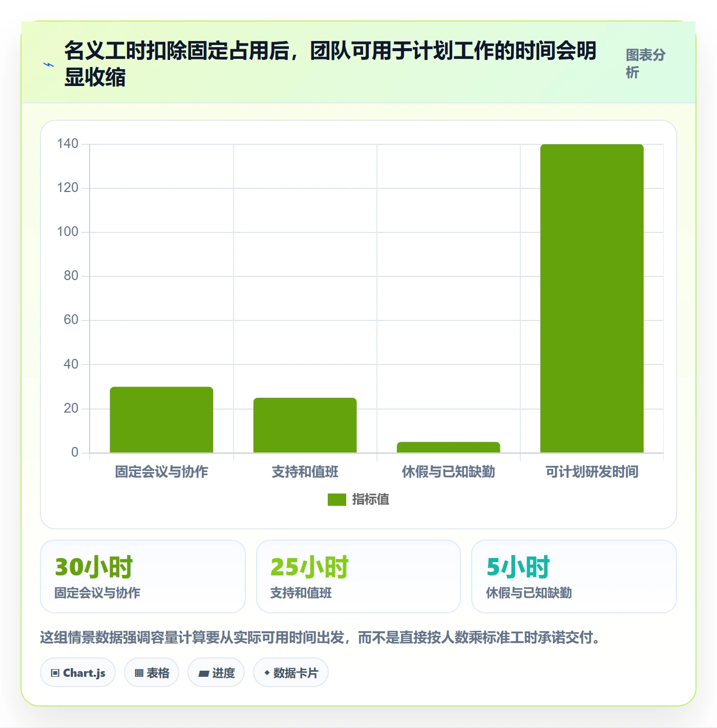The image size is (717, 728).
Task: Toggle the 指标值 legend color swatch
Action: click(337, 500)
